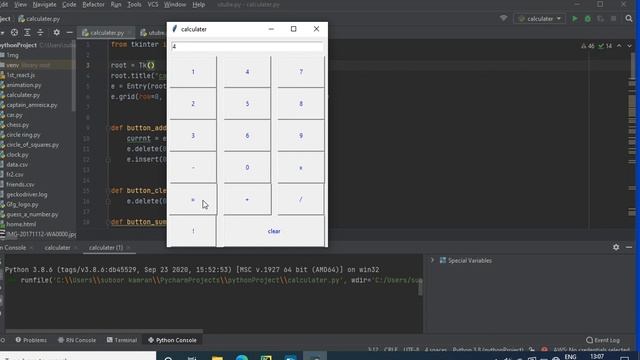
Task: Select opened file via the project crosshair icon
Action: coord(14,32)
